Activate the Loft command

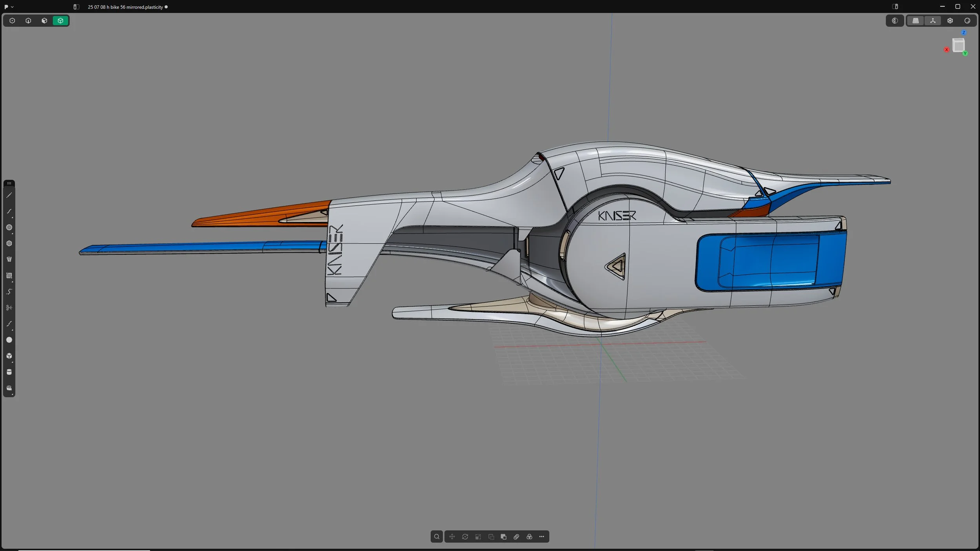click(516, 536)
